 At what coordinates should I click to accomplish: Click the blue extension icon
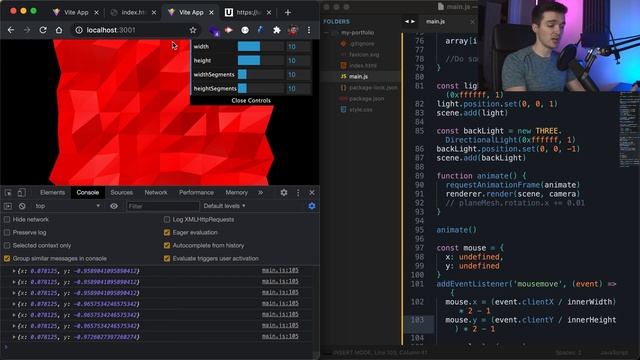tap(260, 30)
